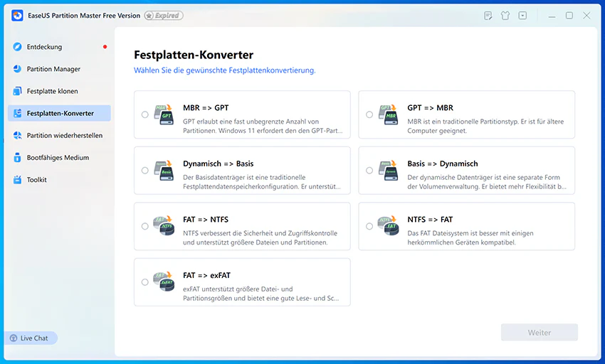Click the NTFS => FAT disk icon

click(388, 226)
